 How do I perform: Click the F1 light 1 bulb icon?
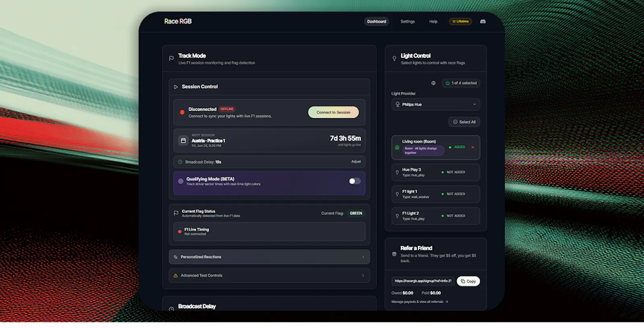[x=397, y=194]
